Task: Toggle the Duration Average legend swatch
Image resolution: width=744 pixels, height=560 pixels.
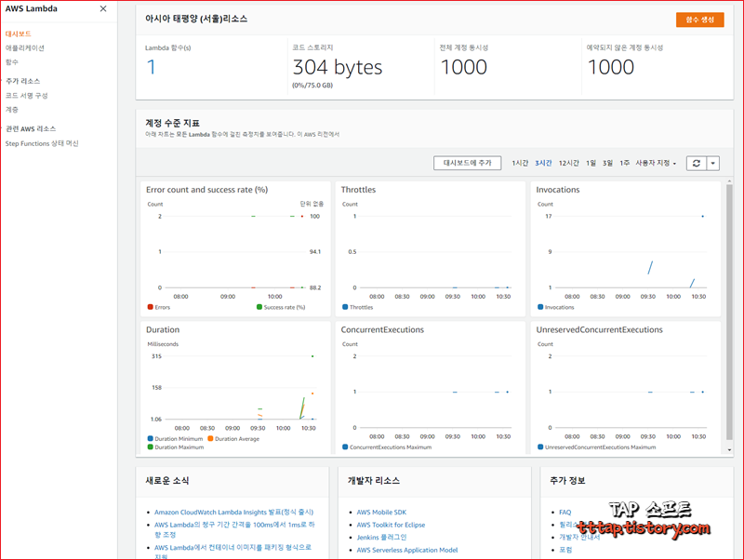Action: (x=210, y=438)
